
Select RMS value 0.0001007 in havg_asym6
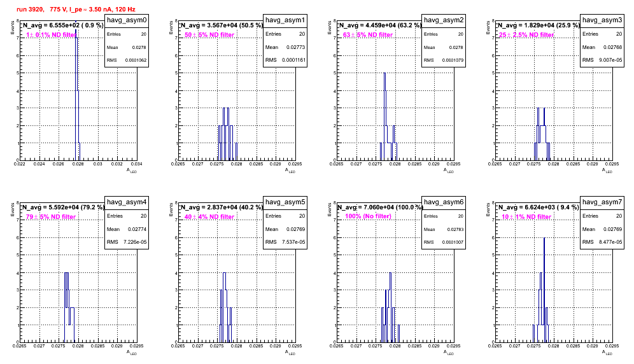point(453,242)
